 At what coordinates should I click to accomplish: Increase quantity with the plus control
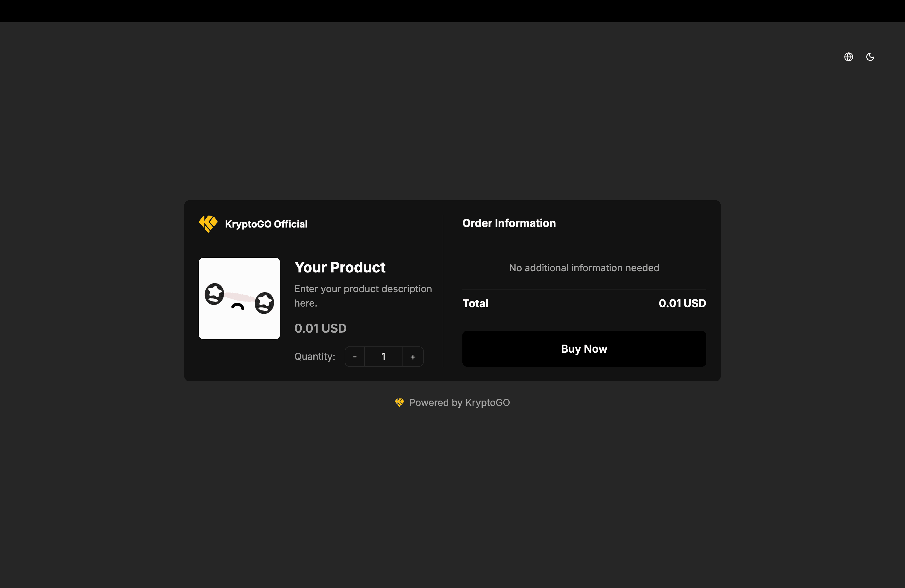tap(413, 356)
